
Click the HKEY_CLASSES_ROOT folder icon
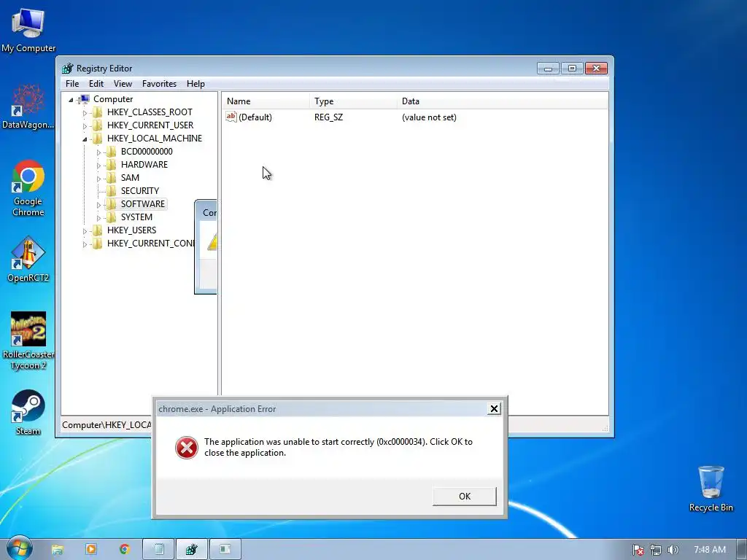(x=97, y=112)
